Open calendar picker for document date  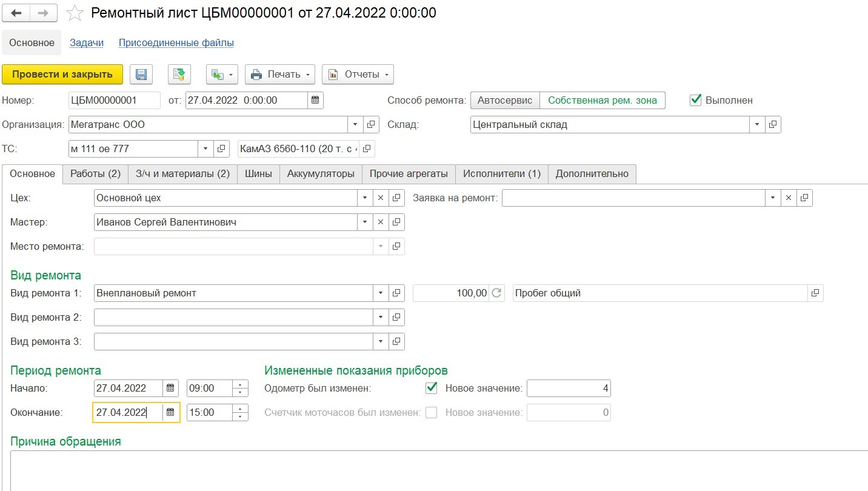315,101
